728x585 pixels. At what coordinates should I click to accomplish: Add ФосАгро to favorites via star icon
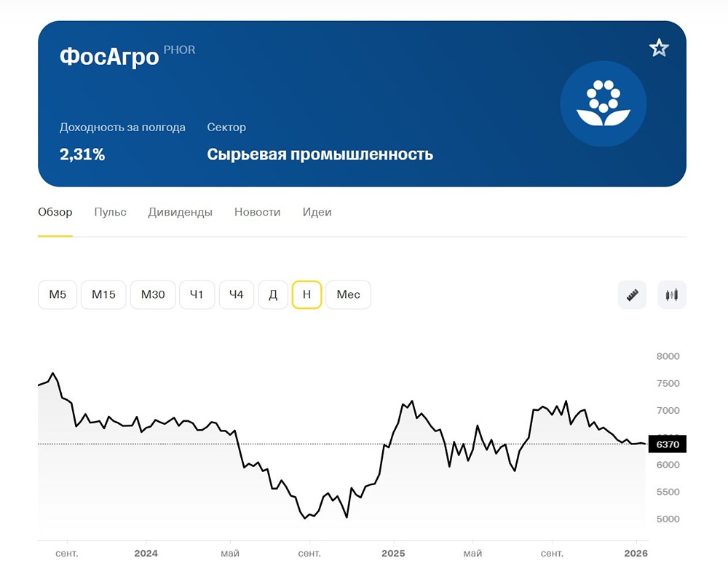(x=658, y=47)
